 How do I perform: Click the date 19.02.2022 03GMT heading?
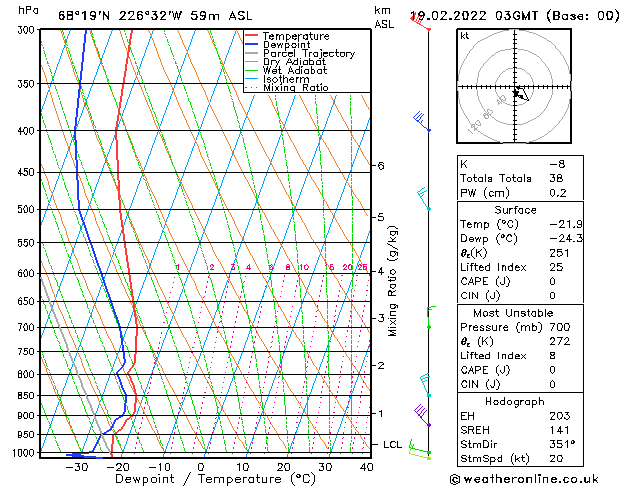[514, 16]
